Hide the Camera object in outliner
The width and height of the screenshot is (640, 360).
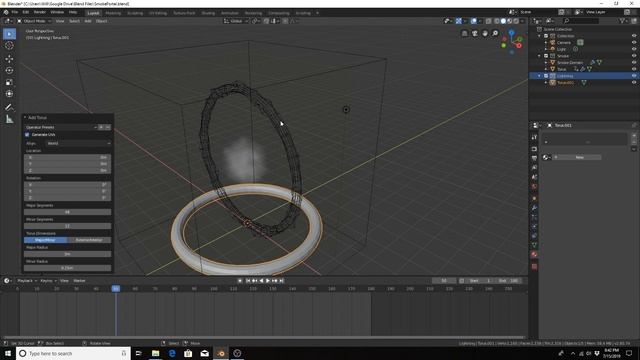634,42
